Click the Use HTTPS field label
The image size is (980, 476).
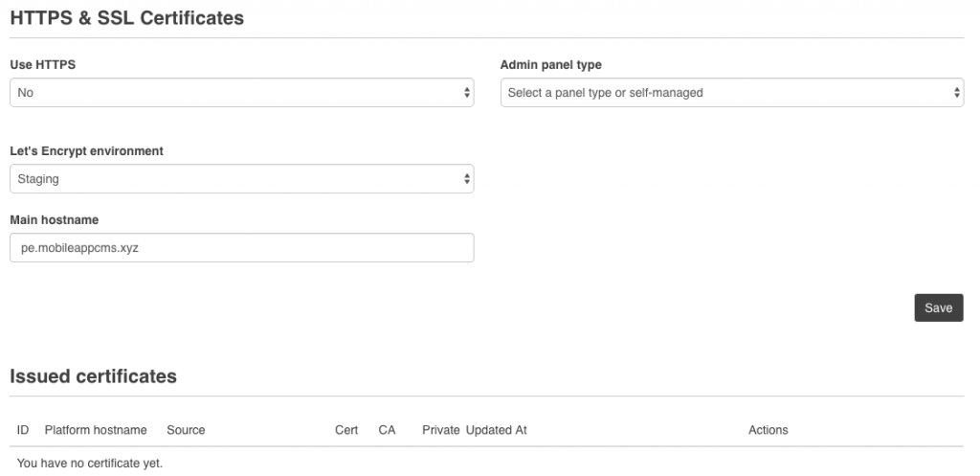click(x=42, y=65)
